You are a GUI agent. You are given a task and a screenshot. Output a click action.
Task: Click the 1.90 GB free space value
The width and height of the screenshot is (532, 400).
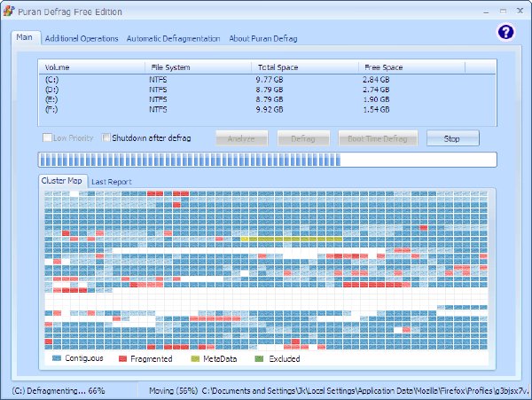tap(376, 99)
